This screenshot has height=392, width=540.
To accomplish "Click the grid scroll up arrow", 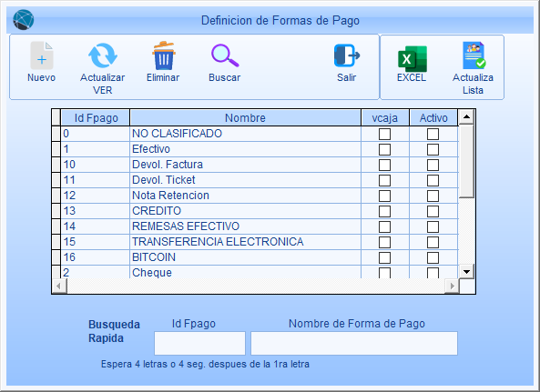I will (466, 117).
